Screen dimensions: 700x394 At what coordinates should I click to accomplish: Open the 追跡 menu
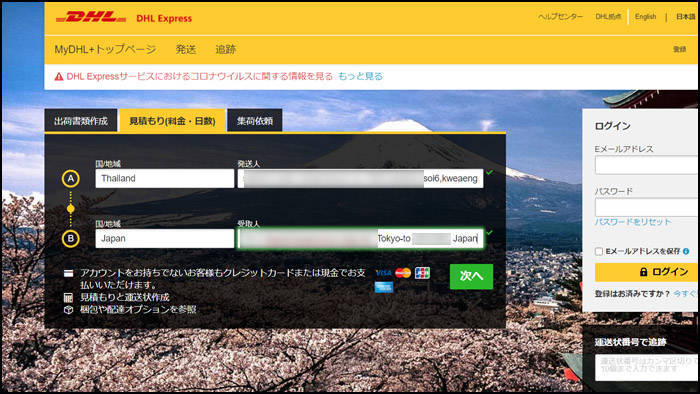226,50
